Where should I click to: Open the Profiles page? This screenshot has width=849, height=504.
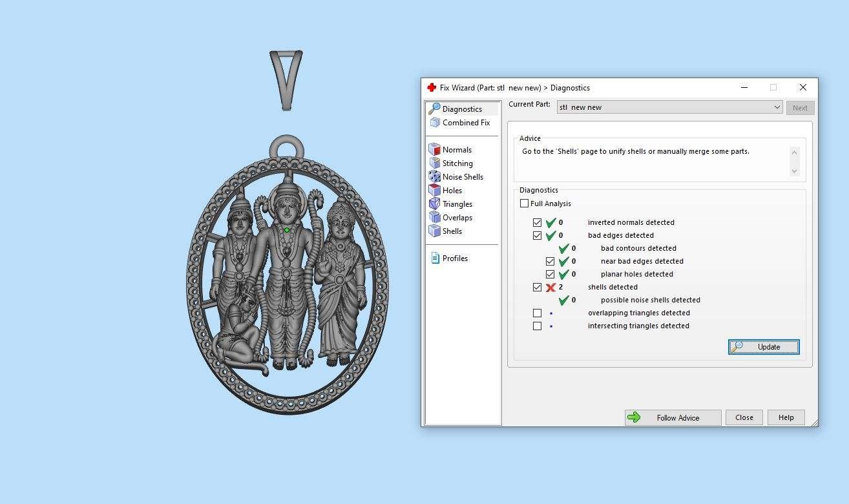(x=454, y=258)
